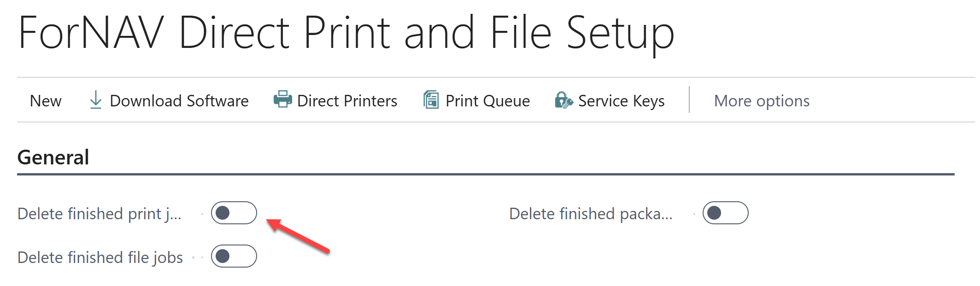Open the Print Queue label
This screenshot has width=980, height=286.
point(487,100)
